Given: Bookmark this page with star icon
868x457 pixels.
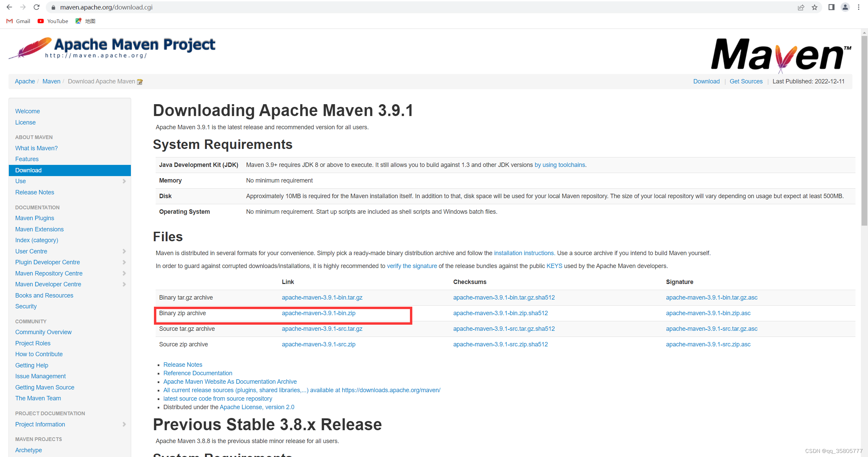Looking at the screenshot, I should (814, 7).
